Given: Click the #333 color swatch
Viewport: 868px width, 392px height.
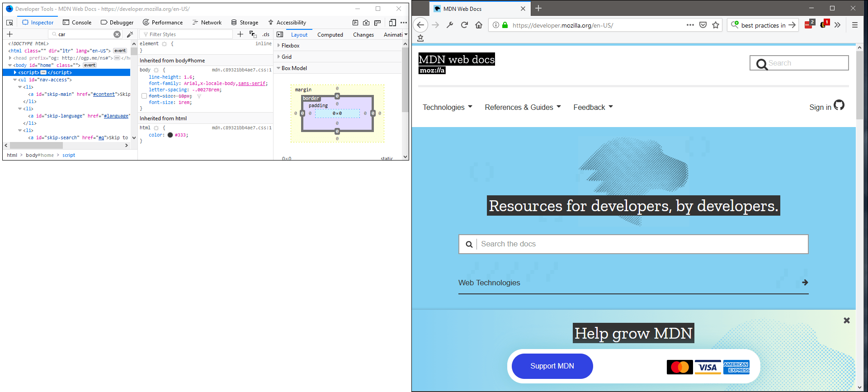Looking at the screenshot, I should pos(170,135).
